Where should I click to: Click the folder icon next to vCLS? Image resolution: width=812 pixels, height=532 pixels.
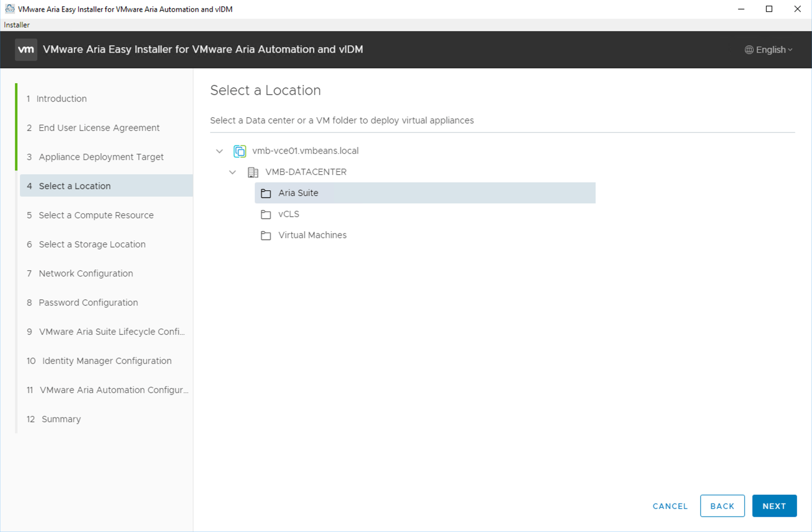point(266,215)
